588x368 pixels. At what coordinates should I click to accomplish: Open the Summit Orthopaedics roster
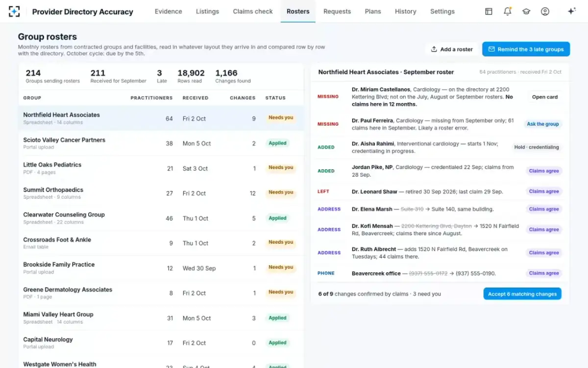click(x=161, y=193)
